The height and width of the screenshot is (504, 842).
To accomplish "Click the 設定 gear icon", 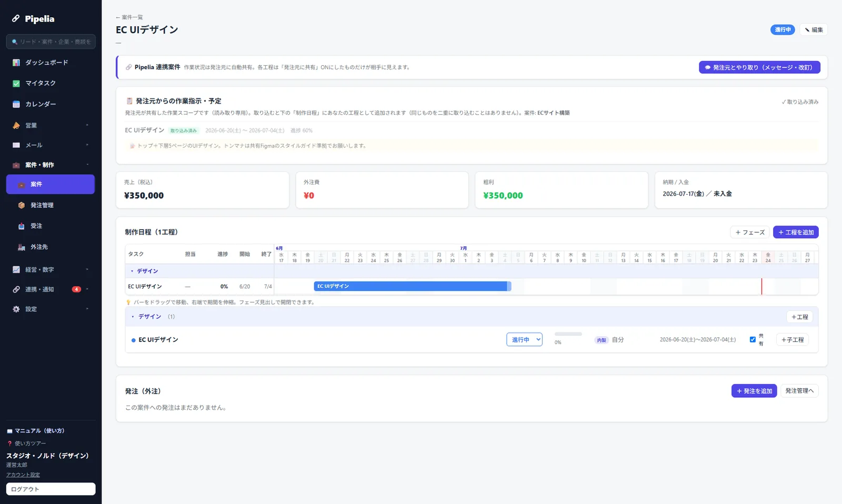I will 16,309.
